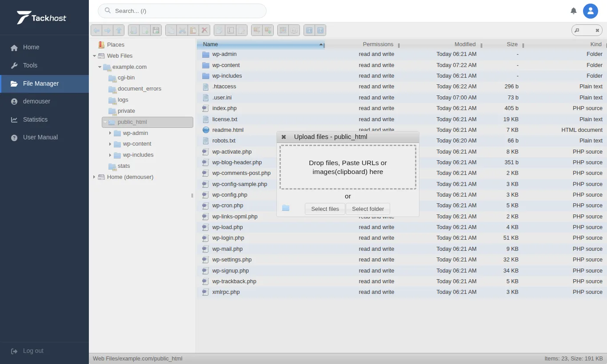Click the Rename icon with text cursor
This screenshot has height=364, width=607.
click(x=230, y=30)
